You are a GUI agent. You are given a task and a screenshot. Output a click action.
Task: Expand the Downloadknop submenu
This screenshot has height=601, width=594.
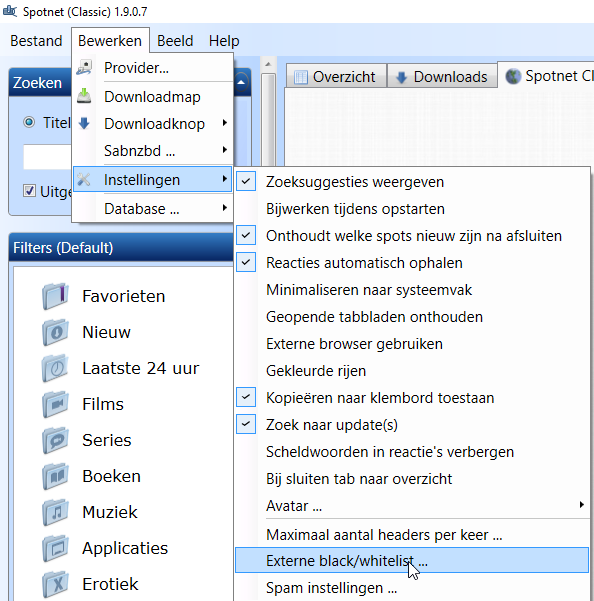click(153, 123)
